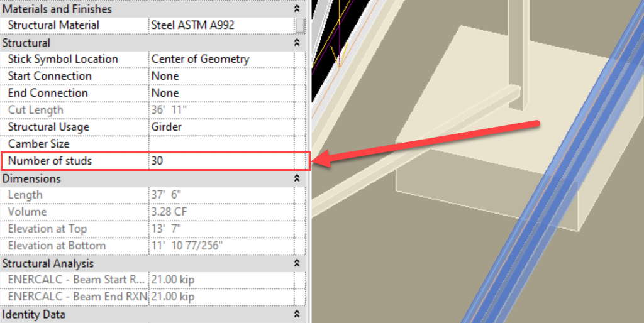Collapse the Structural Analysis group
The width and height of the screenshot is (644, 323).
coord(297,263)
